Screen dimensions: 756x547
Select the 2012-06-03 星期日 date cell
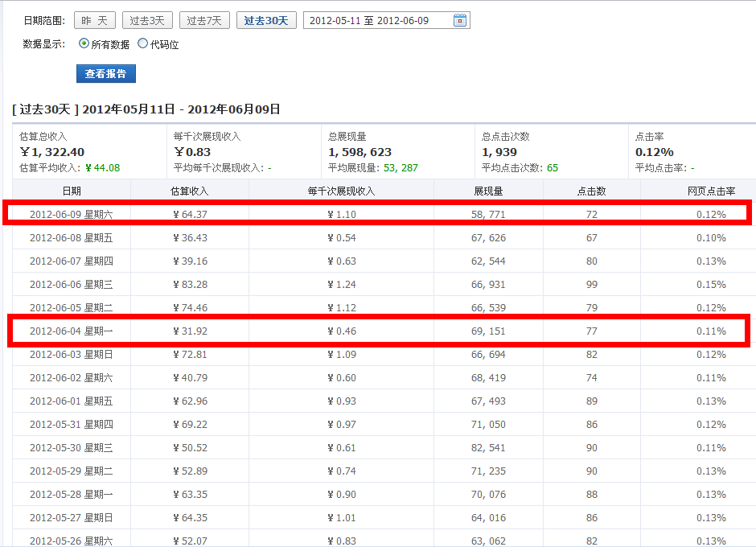tap(72, 355)
